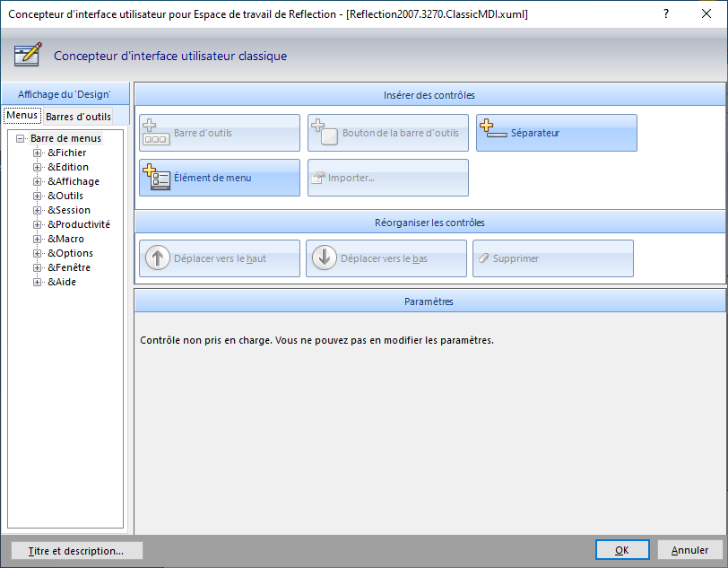Close the designer dialog window

[706, 14]
